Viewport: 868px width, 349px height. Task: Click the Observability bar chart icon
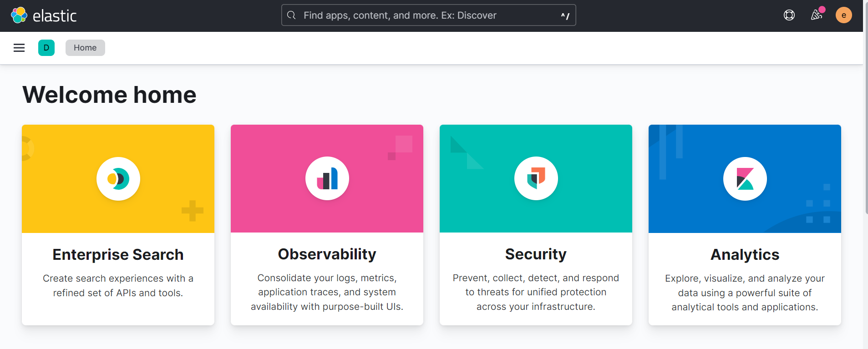[x=327, y=178]
